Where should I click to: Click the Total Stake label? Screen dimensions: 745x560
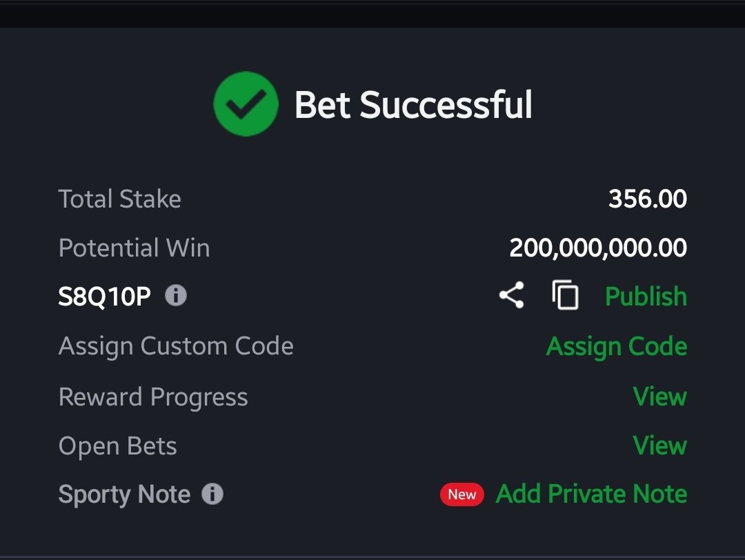pyautogui.click(x=120, y=199)
